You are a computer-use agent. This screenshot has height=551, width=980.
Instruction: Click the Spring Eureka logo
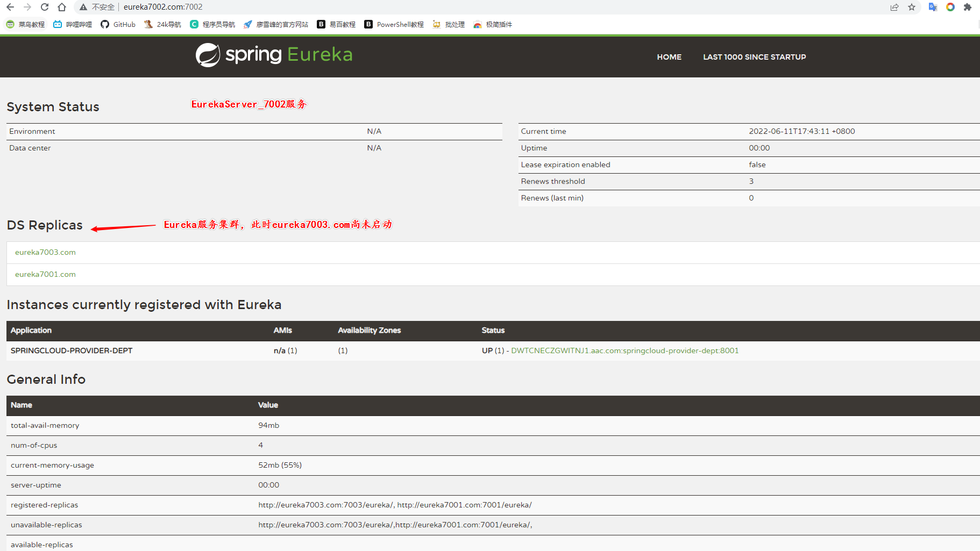274,55
